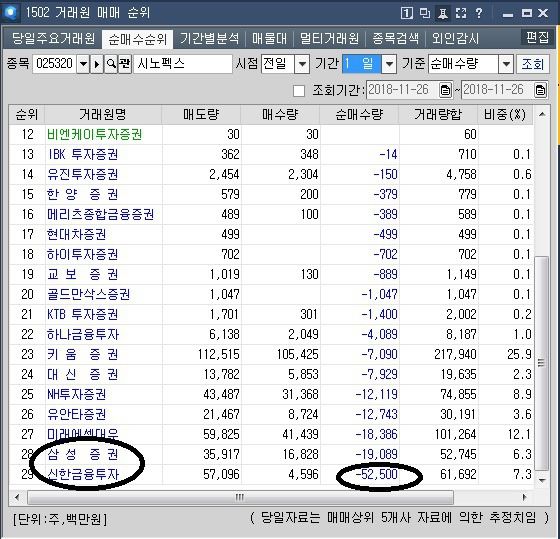
Task: Click the fullscreen expand icon
Action: (x=461, y=13)
